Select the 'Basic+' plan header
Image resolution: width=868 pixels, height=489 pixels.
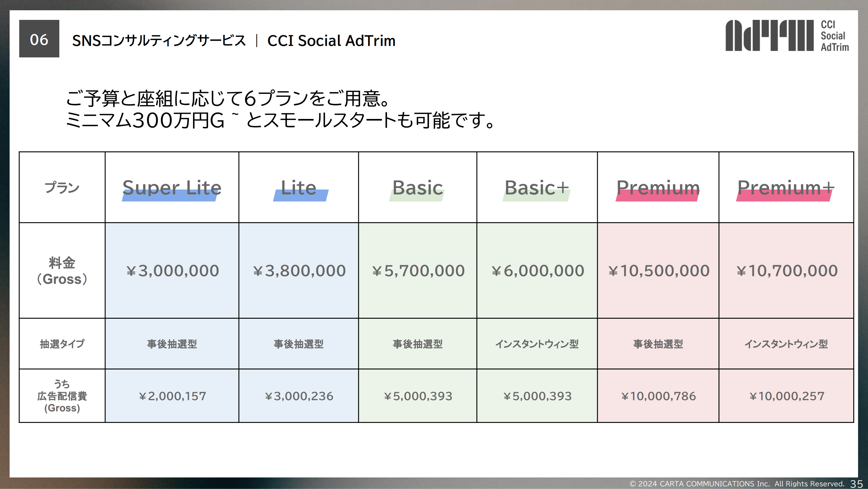[537, 188]
